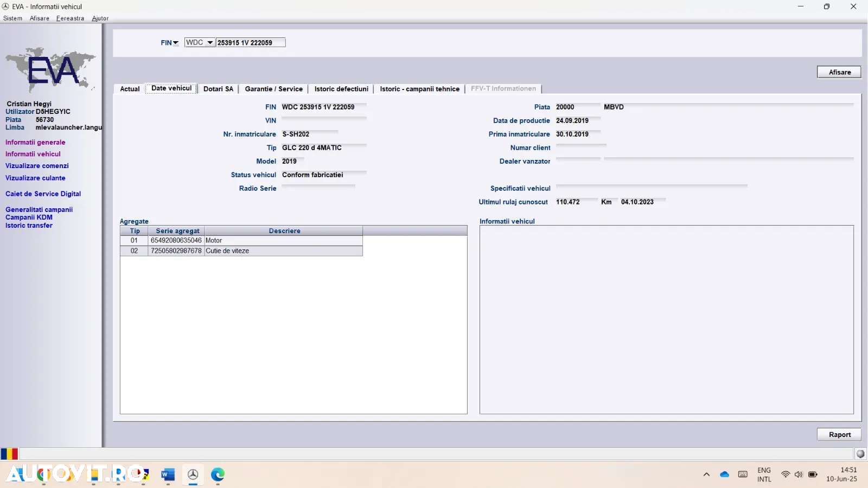This screenshot has height=488, width=868.
Task: Click the FIN value WDC 253915 1V 222059
Action: click(318, 107)
